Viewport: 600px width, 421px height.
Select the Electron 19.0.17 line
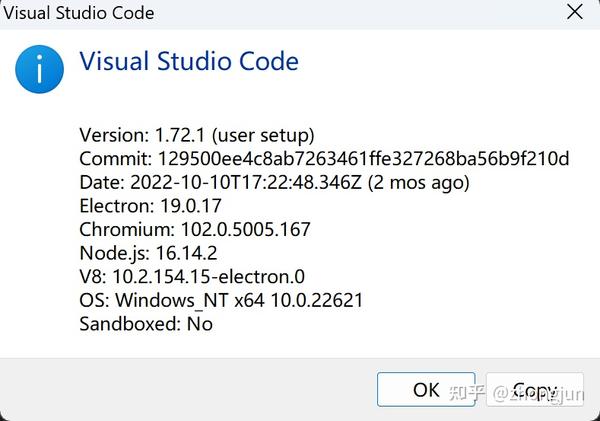click(150, 206)
